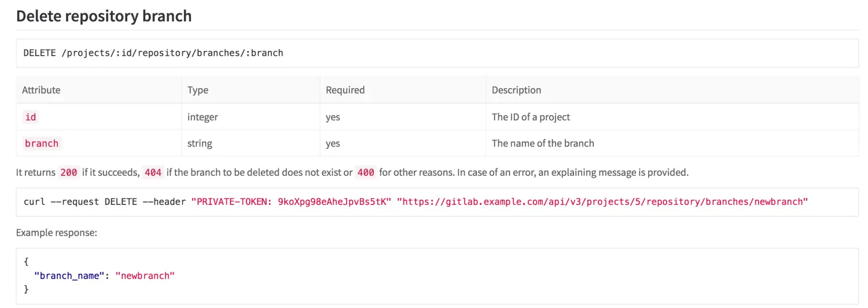Click the "Delete repository branch" heading
Viewport: 868px width, 308px height.
click(x=104, y=16)
